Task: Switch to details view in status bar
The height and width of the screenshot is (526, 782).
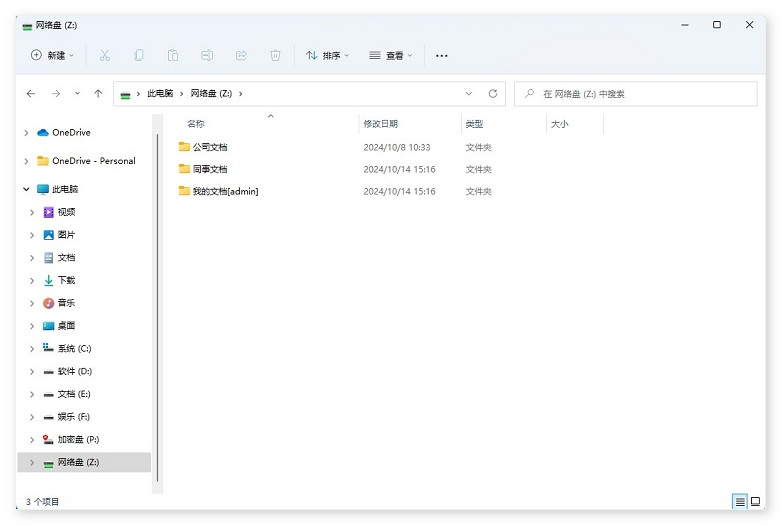Action: click(740, 502)
